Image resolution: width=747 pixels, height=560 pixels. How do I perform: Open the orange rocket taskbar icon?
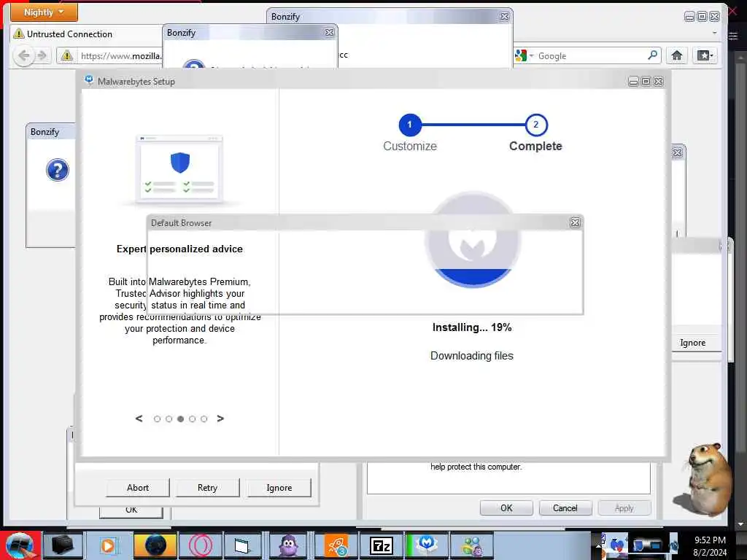336,545
